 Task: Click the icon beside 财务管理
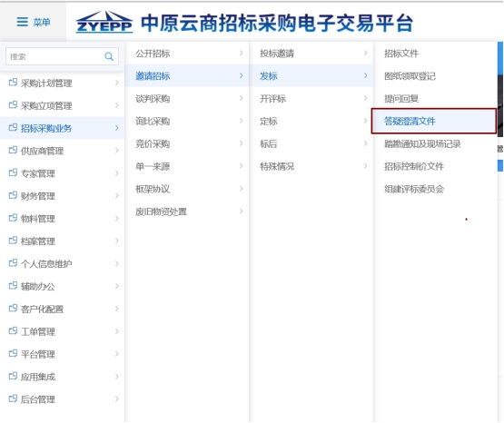(13, 195)
